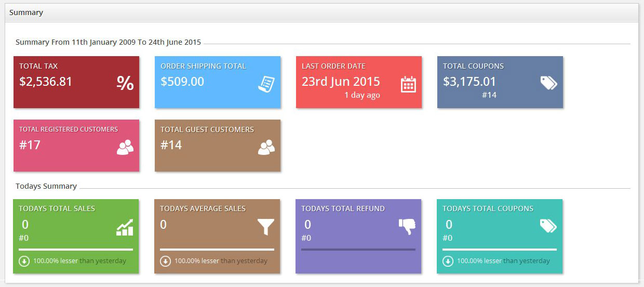Viewport: 644px width, 287px height.
Task: Click the calendar icon on Last Order Date
Action: click(x=408, y=84)
